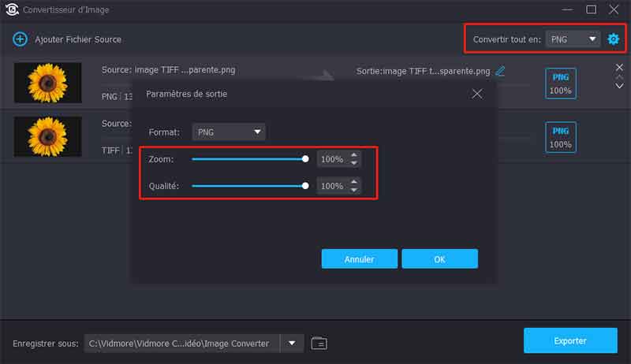Open output settings gear icon

(613, 39)
